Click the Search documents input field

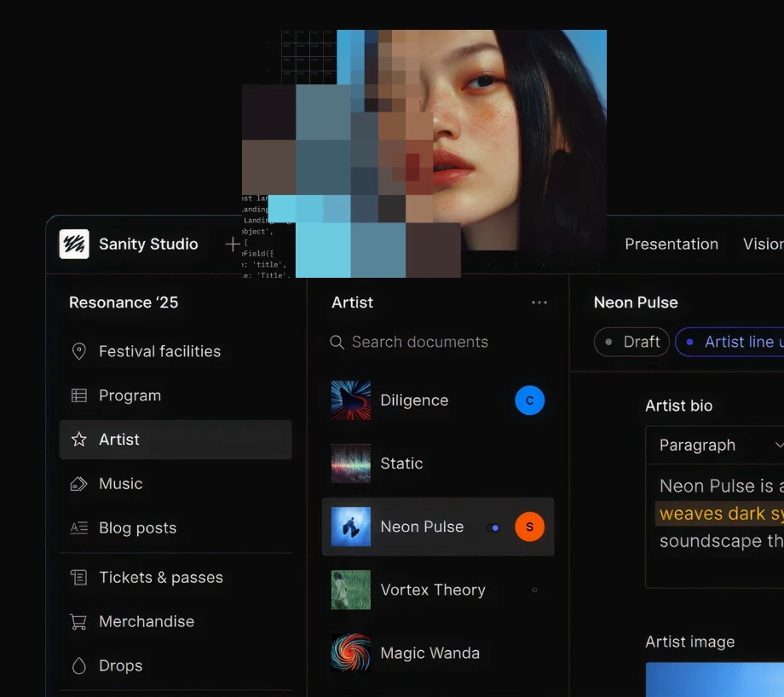click(419, 342)
